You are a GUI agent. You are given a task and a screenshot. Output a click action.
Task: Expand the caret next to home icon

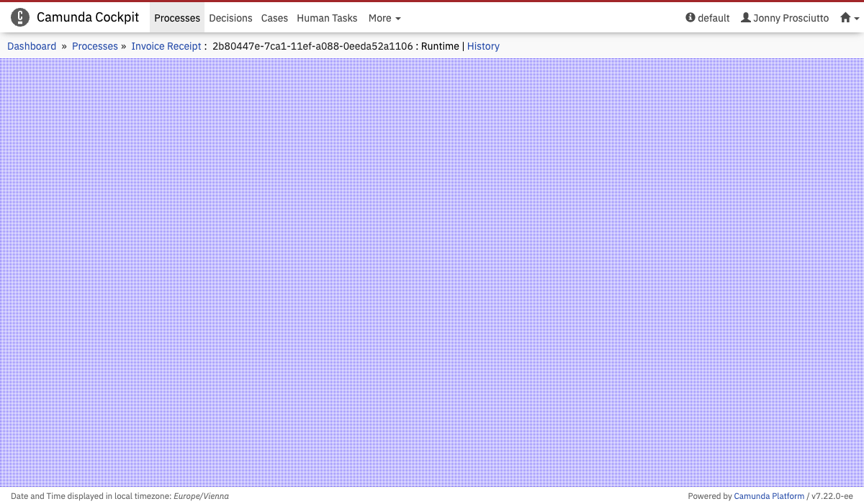856,19
